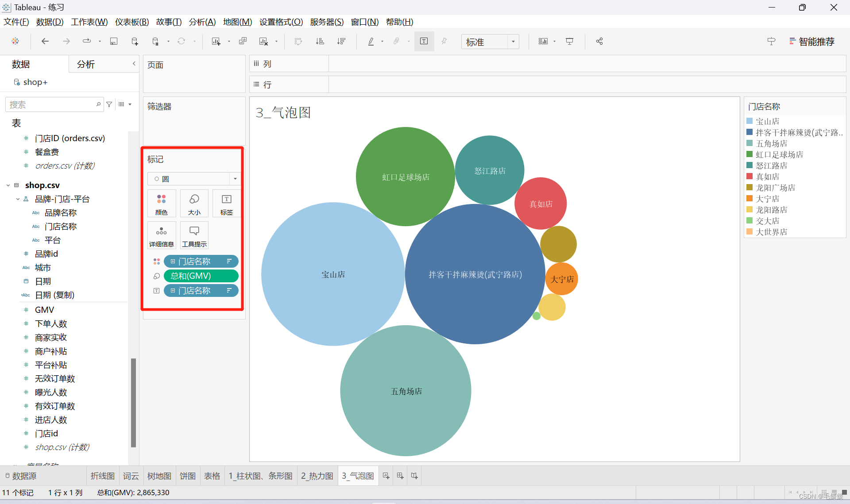Click the 颜色 color card button
Viewport: 850px width, 504px height.
click(162, 204)
